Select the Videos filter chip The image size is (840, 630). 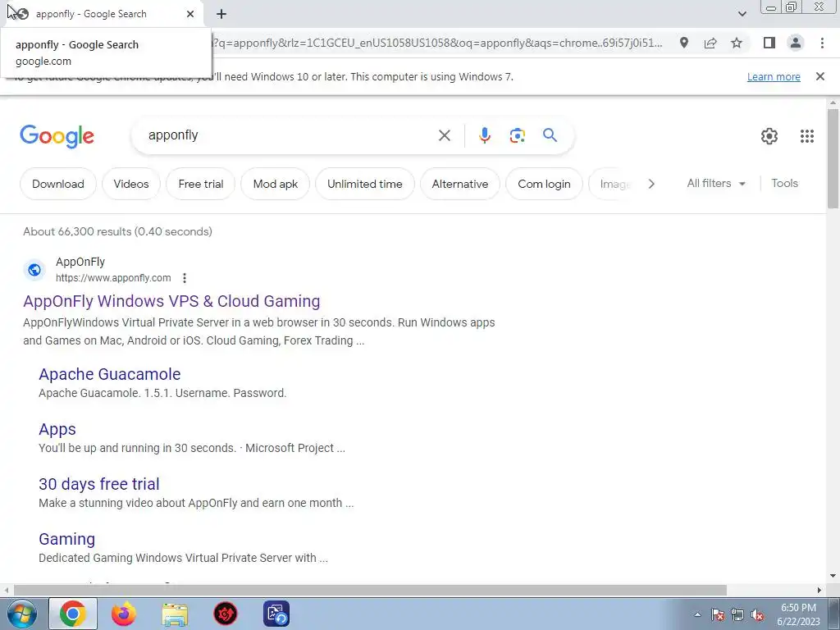131,184
